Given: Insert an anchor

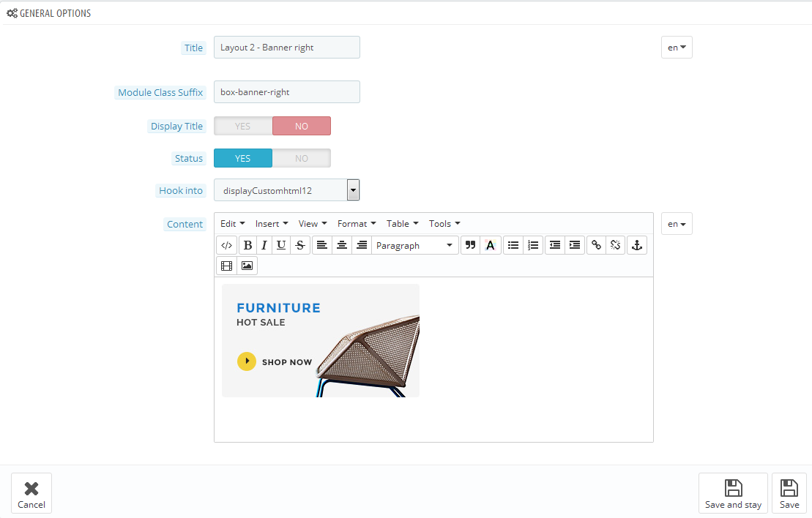Looking at the screenshot, I should click(637, 245).
